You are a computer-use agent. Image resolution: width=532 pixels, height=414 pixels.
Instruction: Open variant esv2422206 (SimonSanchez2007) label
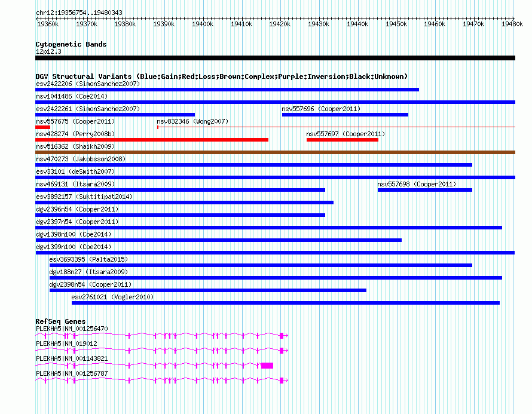pos(88,84)
